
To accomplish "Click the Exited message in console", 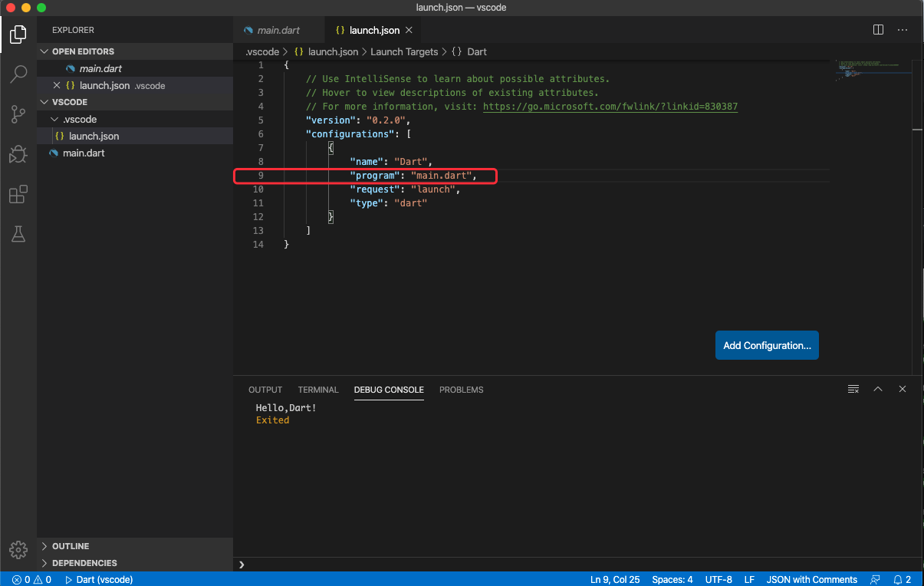I will [272, 420].
